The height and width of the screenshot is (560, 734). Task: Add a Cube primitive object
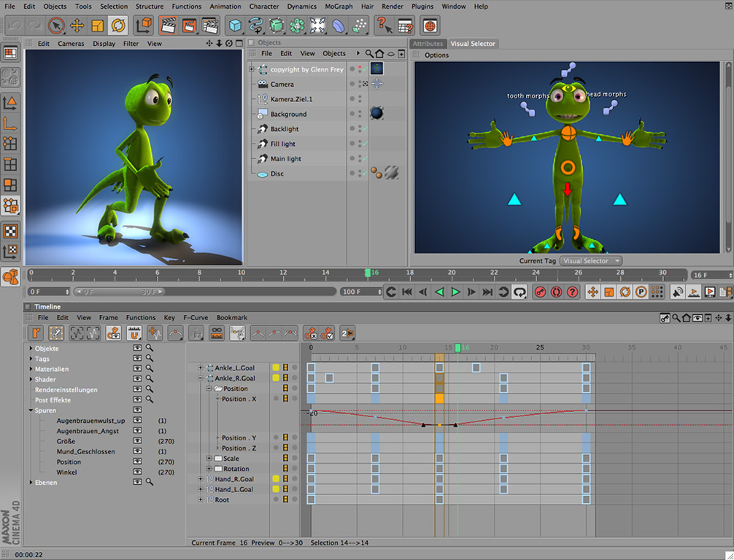tap(235, 26)
